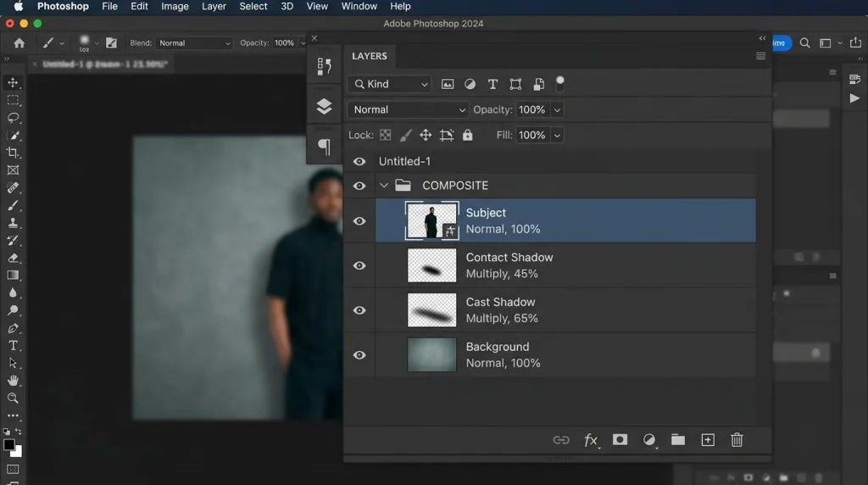
Task: Toggle lock transparent pixels
Action: [x=386, y=135]
